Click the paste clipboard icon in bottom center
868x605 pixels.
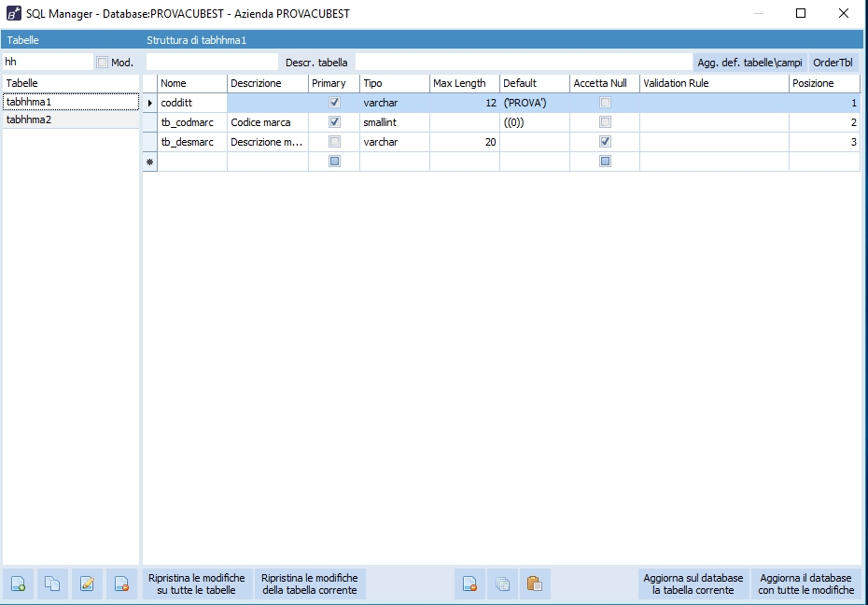pos(534,584)
